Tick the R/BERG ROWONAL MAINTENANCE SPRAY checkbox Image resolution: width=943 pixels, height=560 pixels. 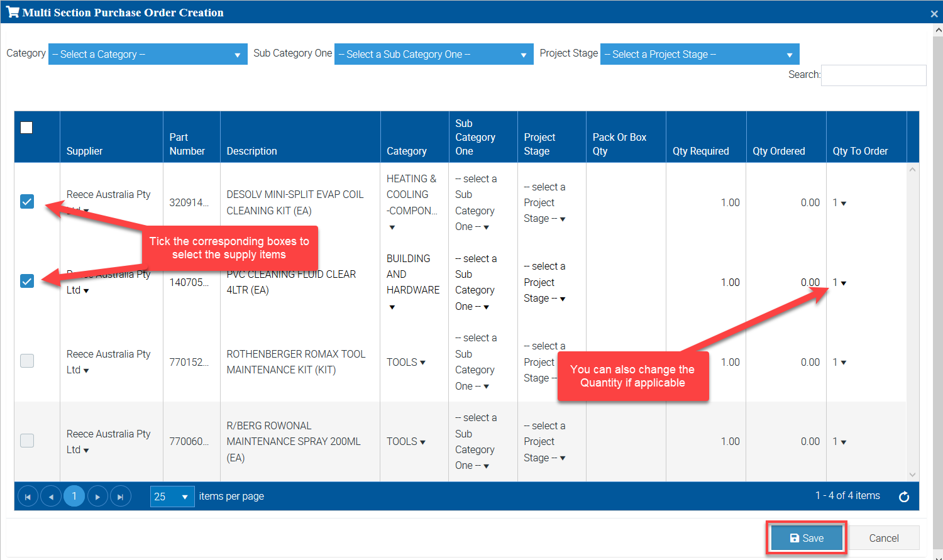tap(27, 441)
